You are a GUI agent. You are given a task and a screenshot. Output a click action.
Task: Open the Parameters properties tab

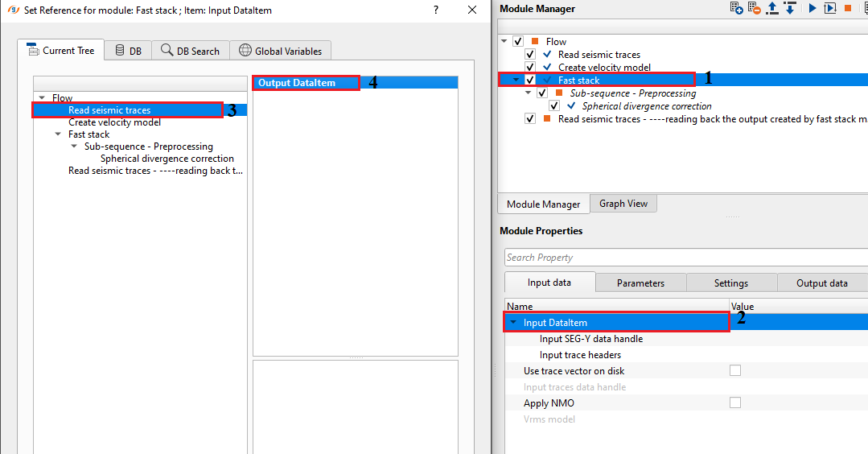pos(640,283)
